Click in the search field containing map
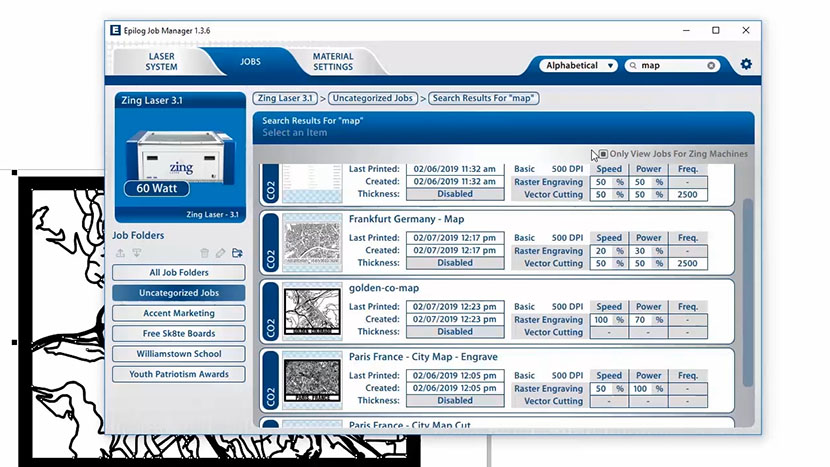The width and height of the screenshot is (830, 467). [670, 66]
